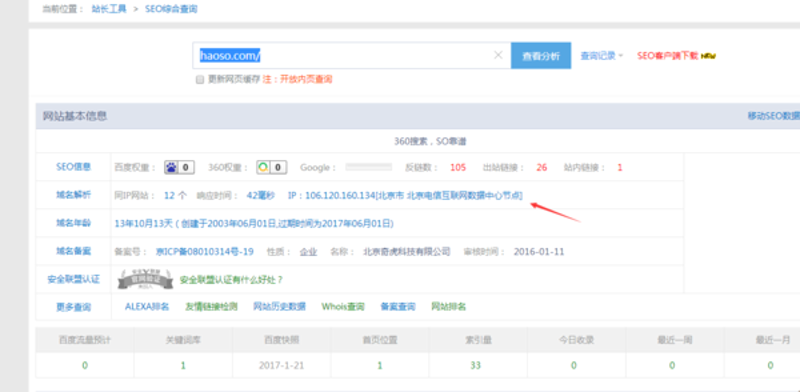800x392 pixels.
Task: Open the 移动SEO数据 link
Action: coord(774,116)
